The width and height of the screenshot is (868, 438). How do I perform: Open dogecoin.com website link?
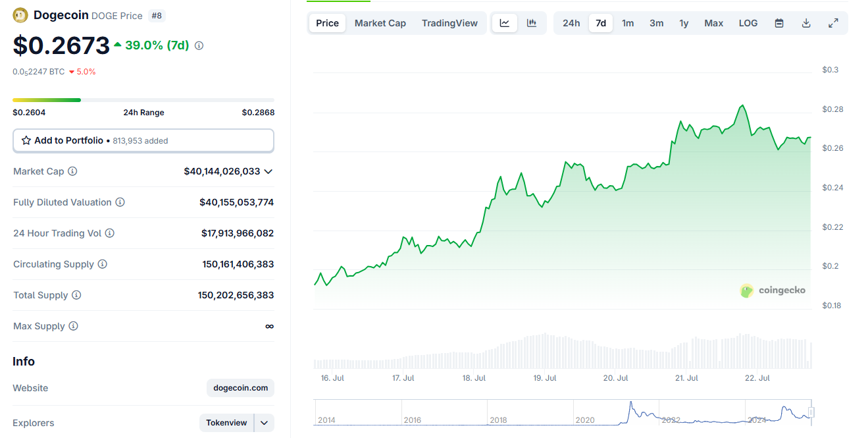pos(240,388)
